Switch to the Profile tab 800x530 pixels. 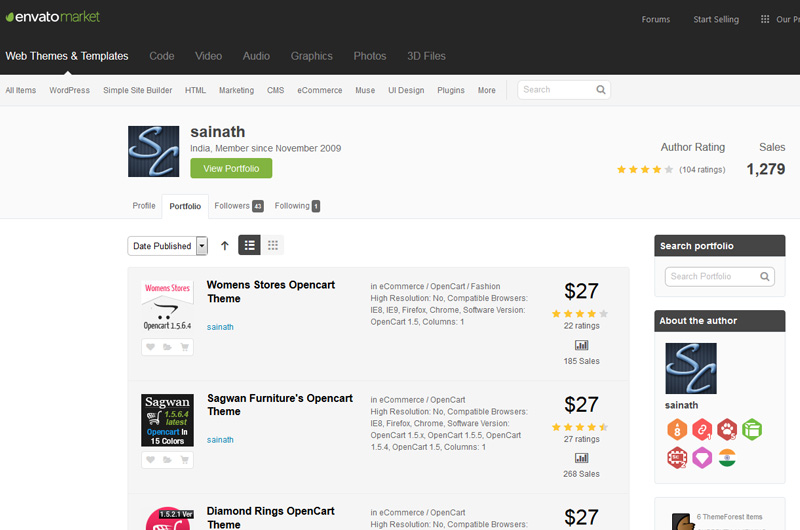point(144,206)
